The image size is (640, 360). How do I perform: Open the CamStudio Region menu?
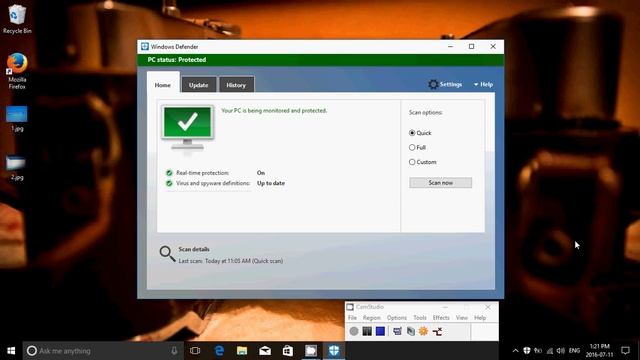click(x=371, y=318)
